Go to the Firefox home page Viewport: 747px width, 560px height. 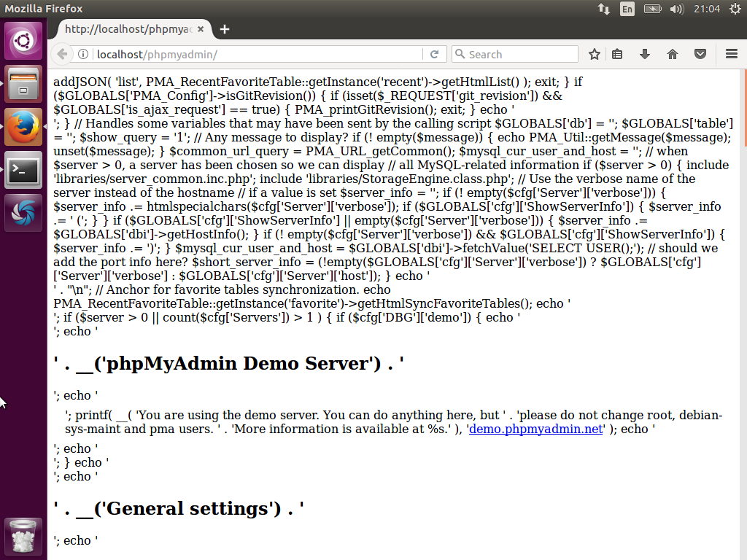(x=673, y=54)
